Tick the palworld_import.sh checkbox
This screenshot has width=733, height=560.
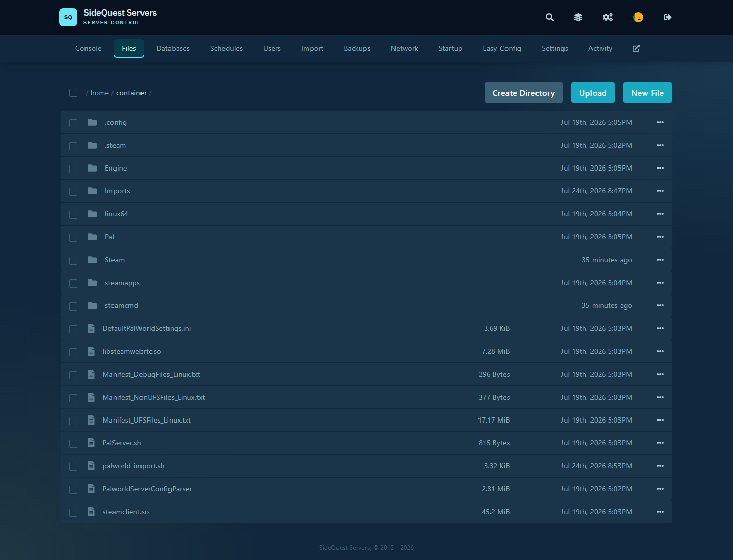pyautogui.click(x=73, y=467)
